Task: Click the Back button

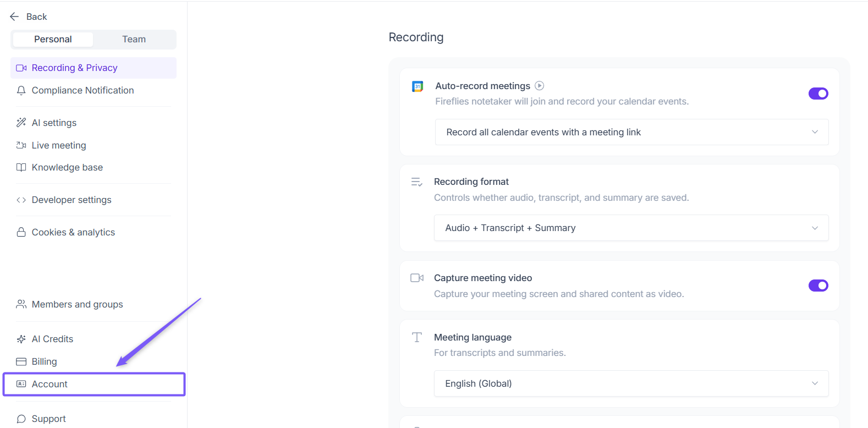Action: coord(29,17)
